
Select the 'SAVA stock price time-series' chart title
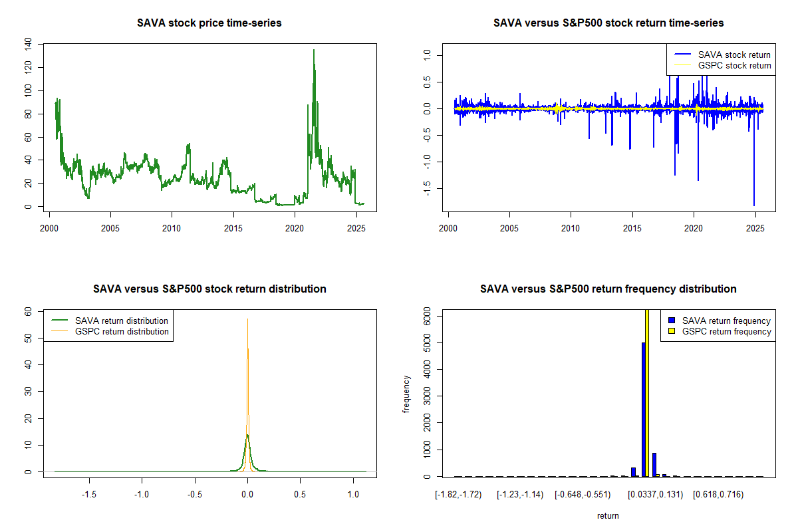(x=209, y=23)
